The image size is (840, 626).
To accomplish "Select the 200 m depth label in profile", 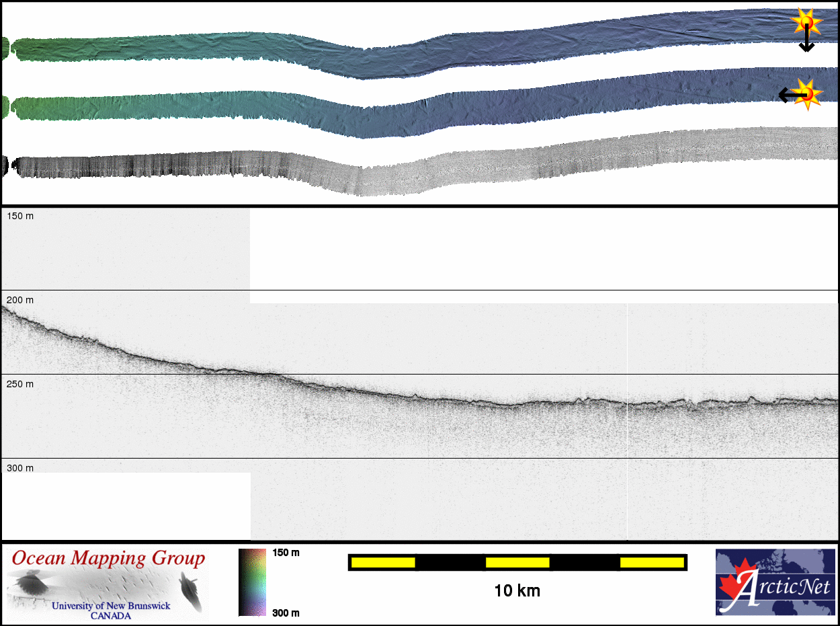I will point(20,300).
